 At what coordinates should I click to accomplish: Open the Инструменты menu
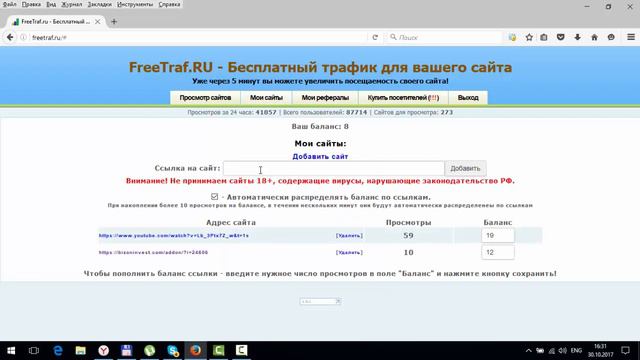[x=135, y=4]
